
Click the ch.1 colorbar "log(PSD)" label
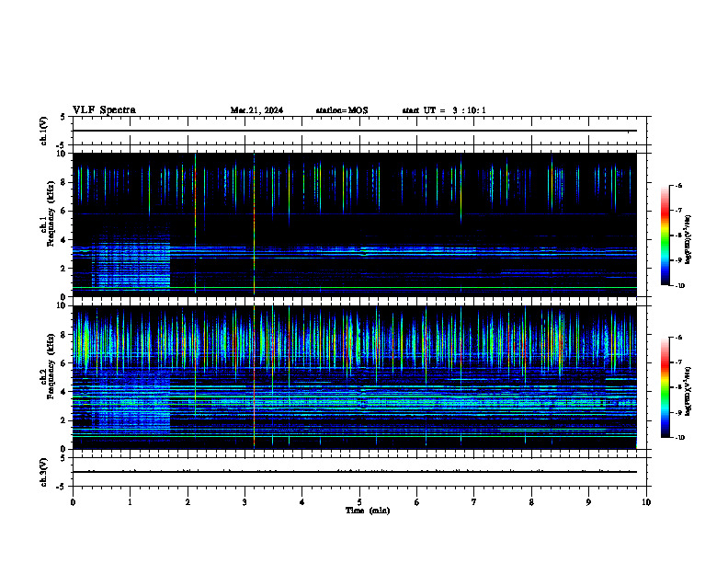coord(688,239)
